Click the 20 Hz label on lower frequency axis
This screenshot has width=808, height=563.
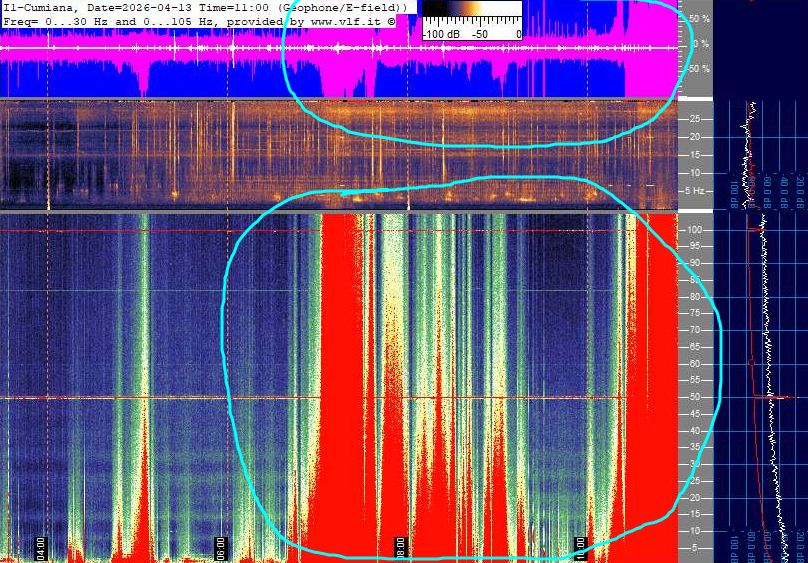pos(693,497)
